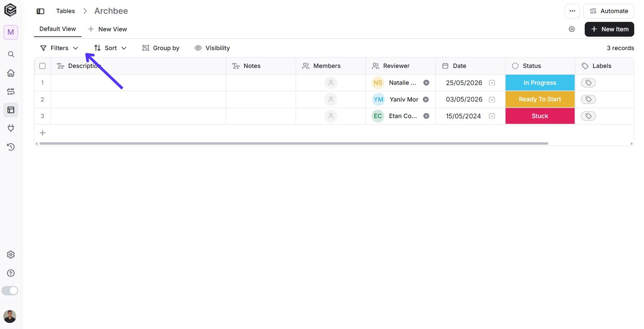Viewport: 644px width, 329px height.
Task: Open the history icon in sidebar
Action: coord(11,147)
